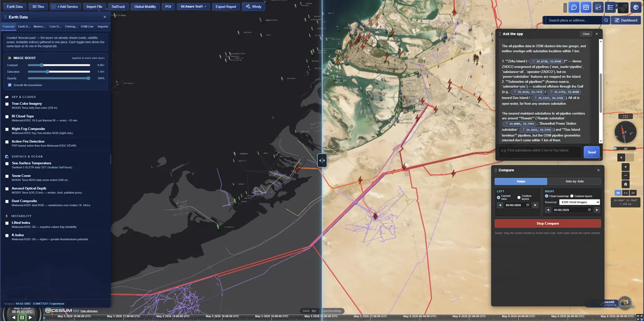
Task: Switch to the Fishing... tab
Action: pyautogui.click(x=71, y=27)
